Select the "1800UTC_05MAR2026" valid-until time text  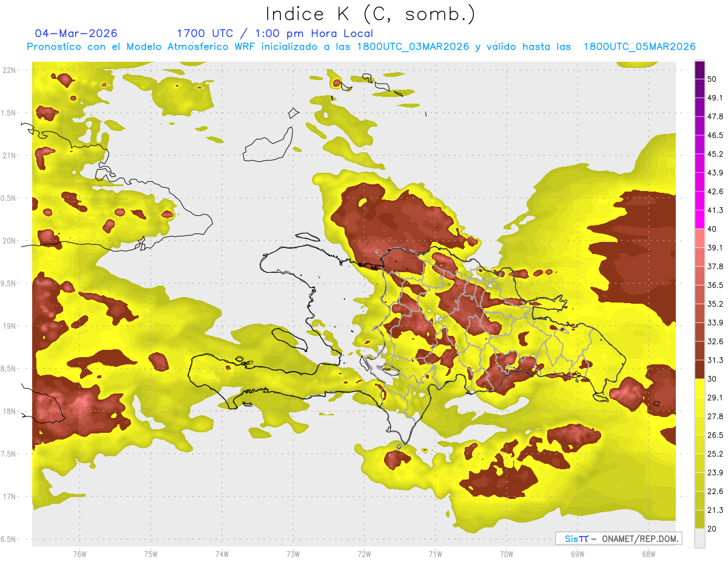tap(639, 47)
